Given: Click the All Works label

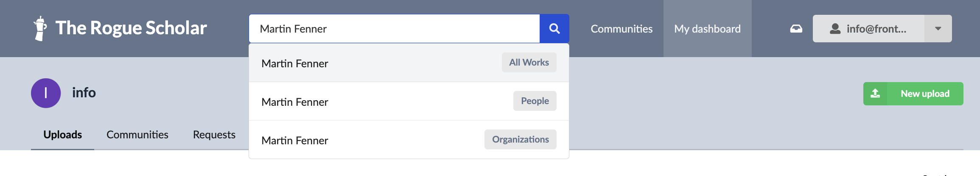Looking at the screenshot, I should (529, 63).
